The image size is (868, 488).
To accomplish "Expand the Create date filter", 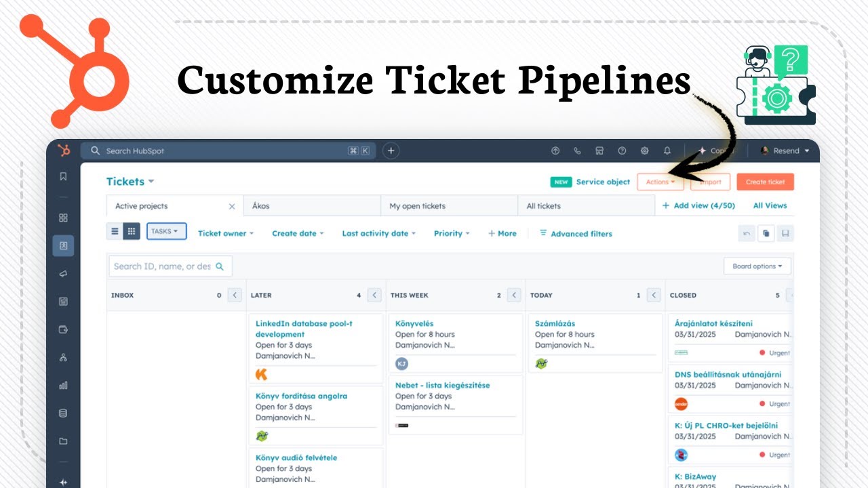I will coord(298,233).
